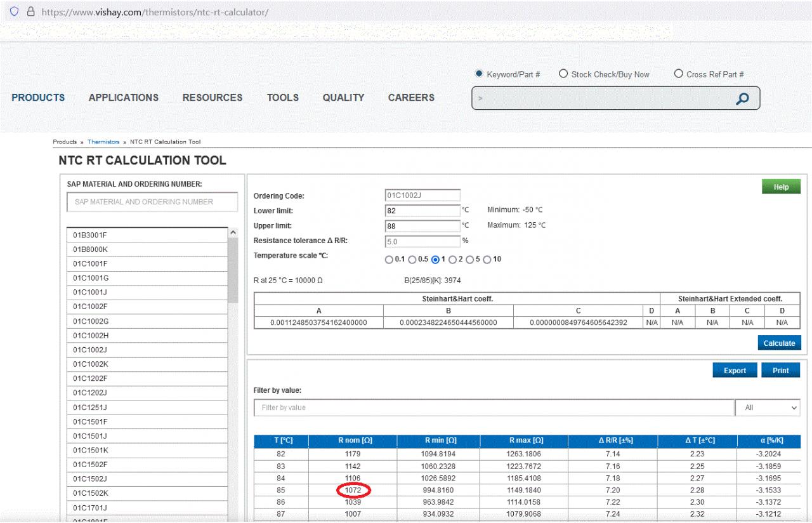Image resolution: width=812 pixels, height=523 pixels.
Task: Select part 01C1502K from list
Action: tap(147, 494)
